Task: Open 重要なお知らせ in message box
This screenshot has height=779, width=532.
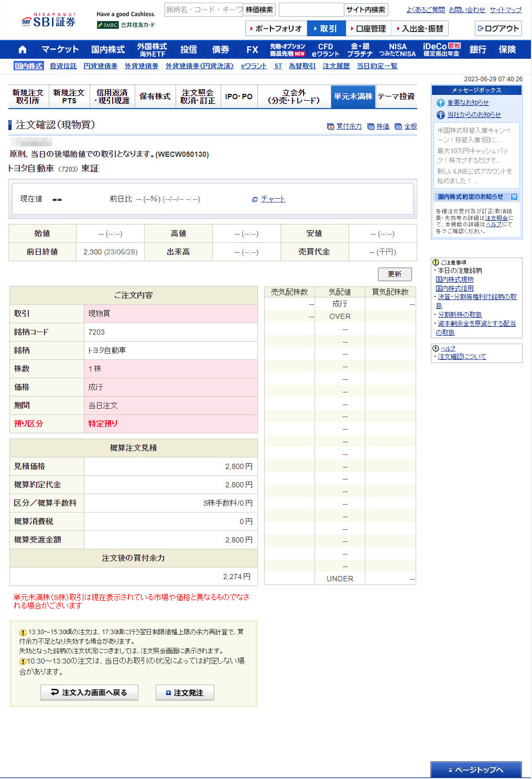Action: (468, 103)
